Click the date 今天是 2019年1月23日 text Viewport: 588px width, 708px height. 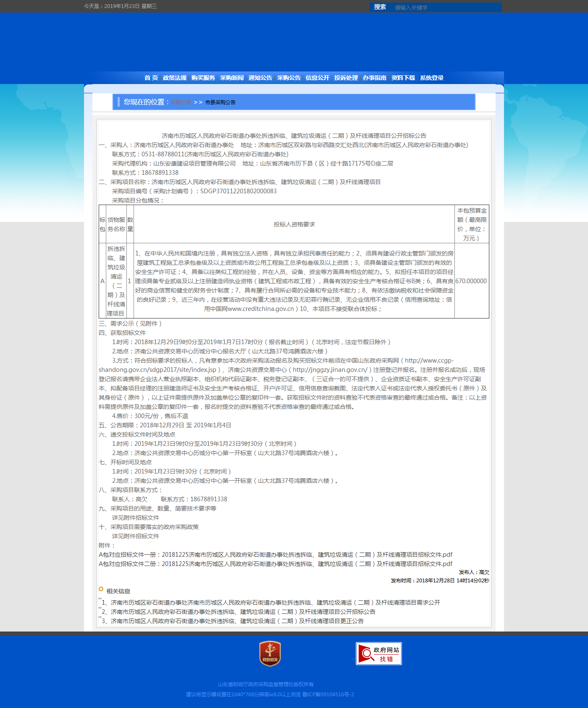coord(120,6)
